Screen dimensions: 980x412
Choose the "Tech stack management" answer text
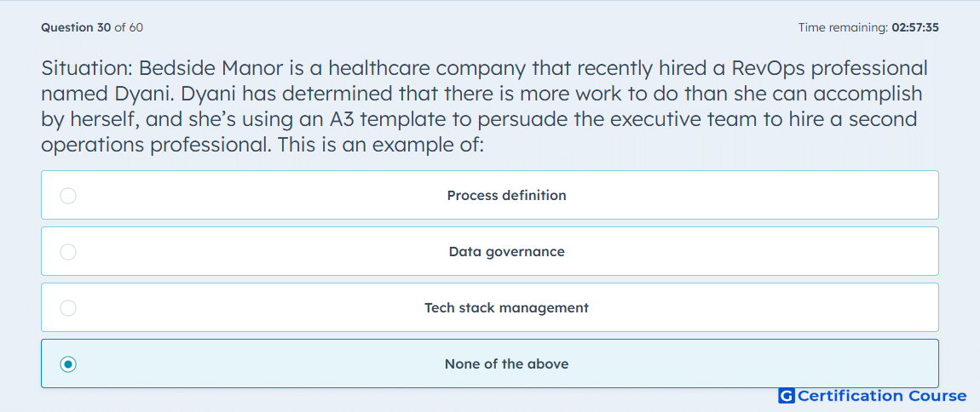pos(506,308)
